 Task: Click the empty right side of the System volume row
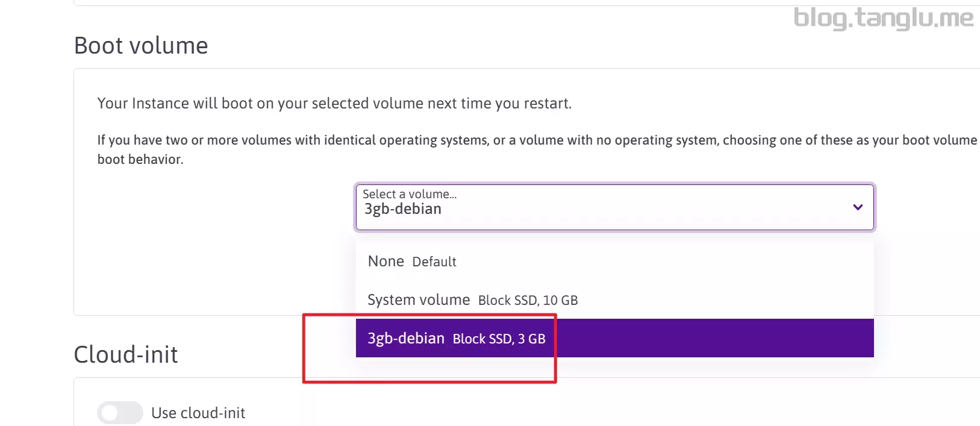(x=723, y=300)
